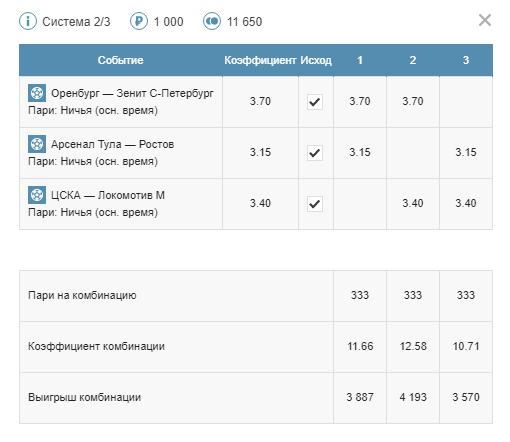
Task: Click combination coefficient 10.71
Action: point(466,346)
